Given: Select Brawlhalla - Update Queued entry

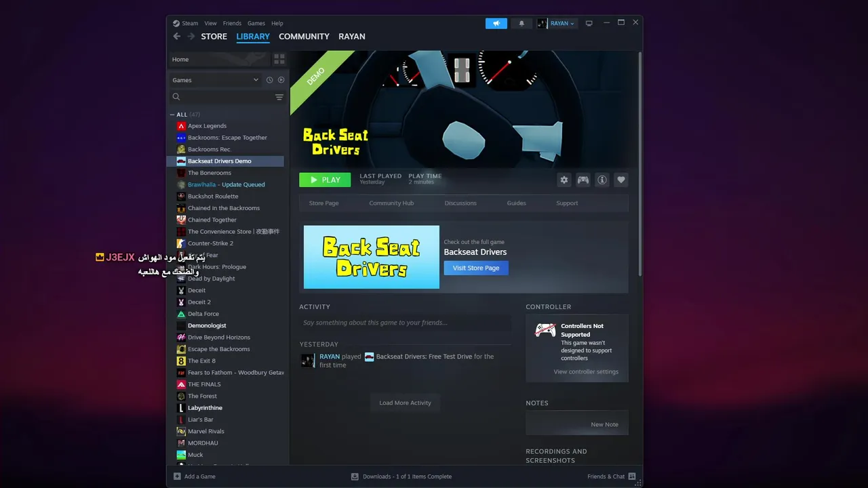Looking at the screenshot, I should click(225, 184).
